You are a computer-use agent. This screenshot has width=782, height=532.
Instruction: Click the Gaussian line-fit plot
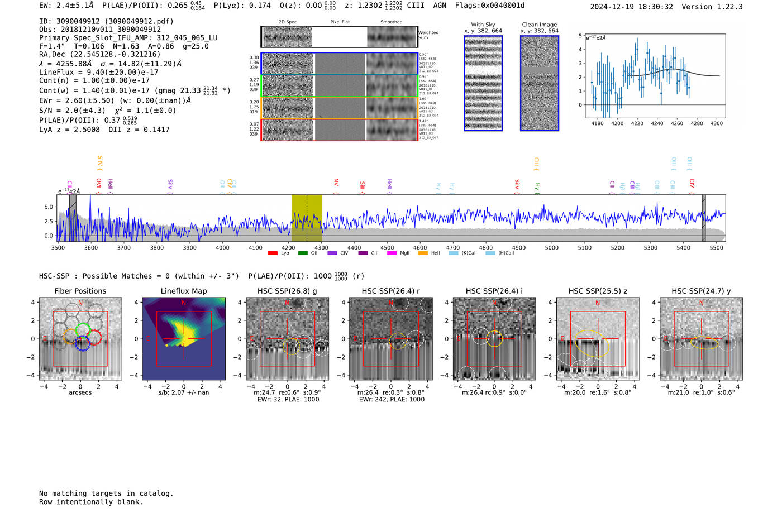pos(655,76)
